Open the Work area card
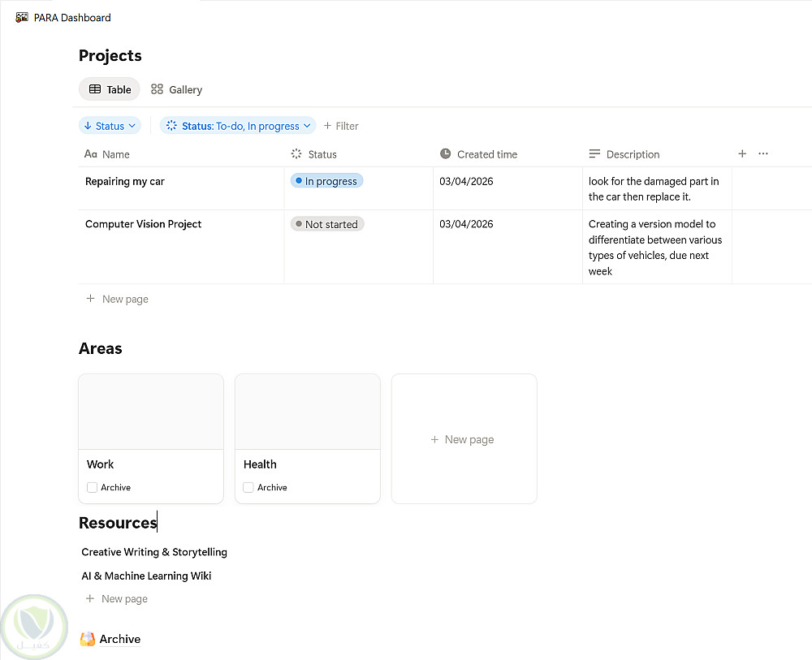This screenshot has height=660, width=812. (151, 438)
